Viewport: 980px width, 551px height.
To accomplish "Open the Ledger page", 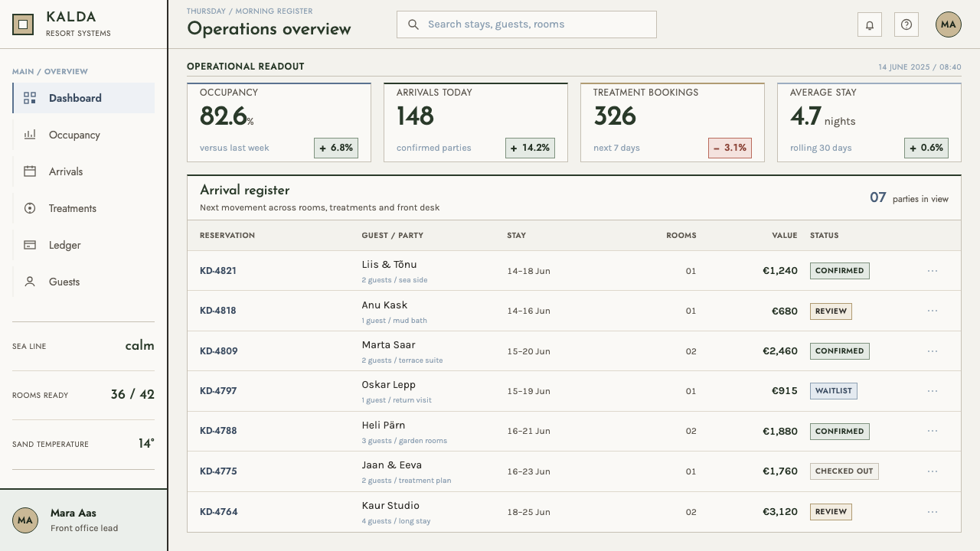I will tap(83, 245).
